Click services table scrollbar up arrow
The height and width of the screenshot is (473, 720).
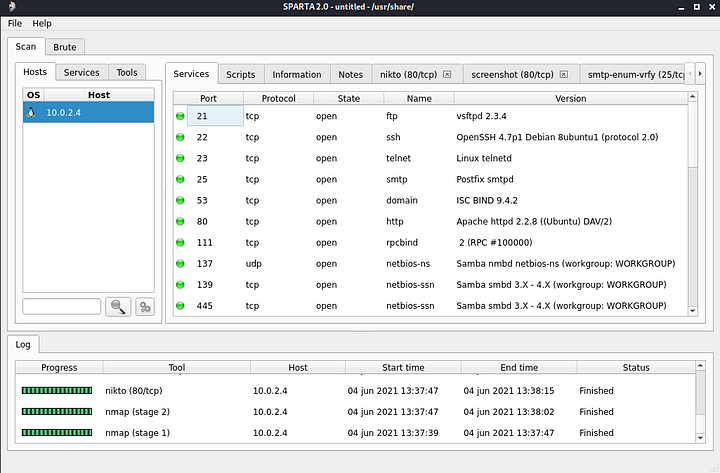coord(692,97)
